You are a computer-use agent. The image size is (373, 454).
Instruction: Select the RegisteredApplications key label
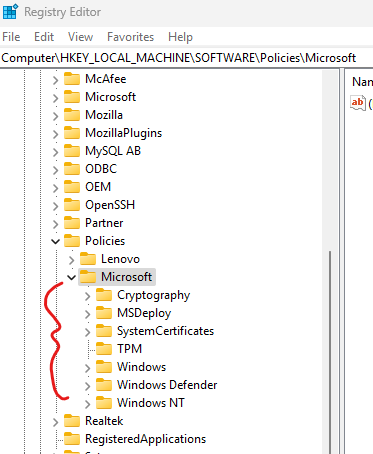(145, 439)
